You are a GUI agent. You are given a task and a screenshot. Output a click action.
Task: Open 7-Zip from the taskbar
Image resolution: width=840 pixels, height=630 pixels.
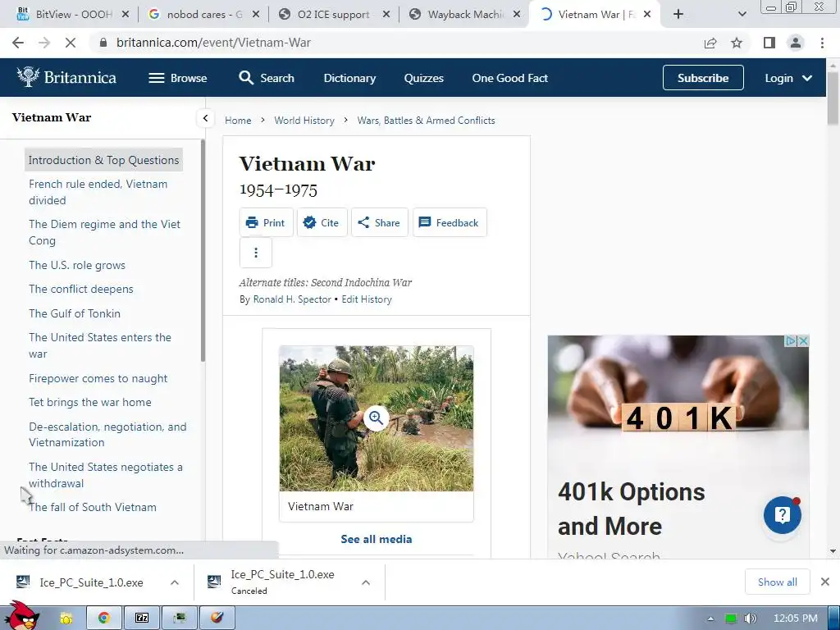pos(142,619)
